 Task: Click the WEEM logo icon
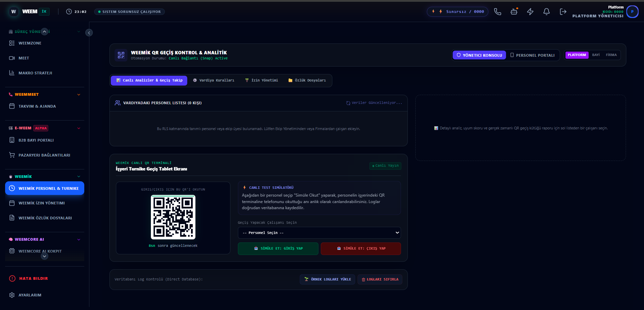point(14,12)
